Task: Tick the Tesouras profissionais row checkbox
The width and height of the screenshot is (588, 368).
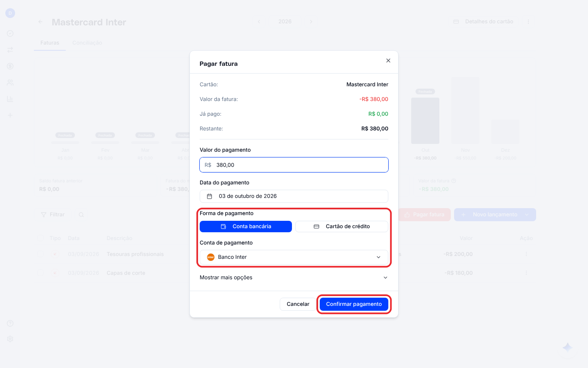Action: point(41,254)
